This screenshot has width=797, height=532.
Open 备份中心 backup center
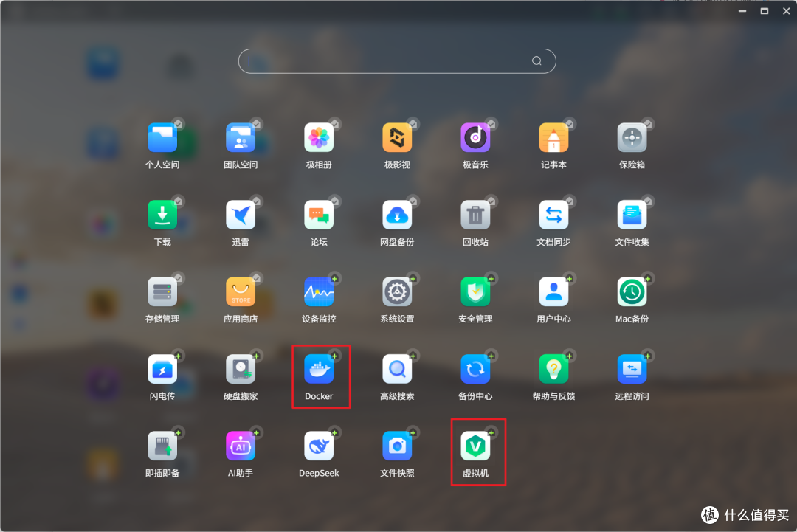click(475, 370)
